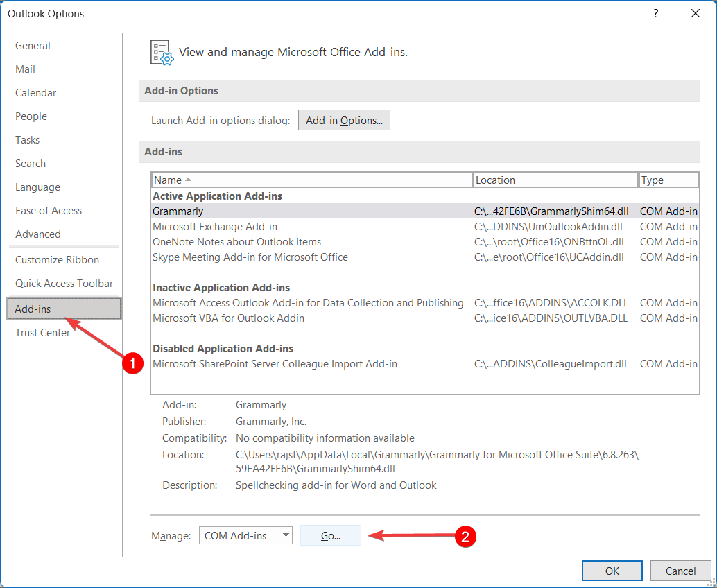Select Microsoft Access Outlook Add-in row
717x588 pixels.
(x=425, y=303)
